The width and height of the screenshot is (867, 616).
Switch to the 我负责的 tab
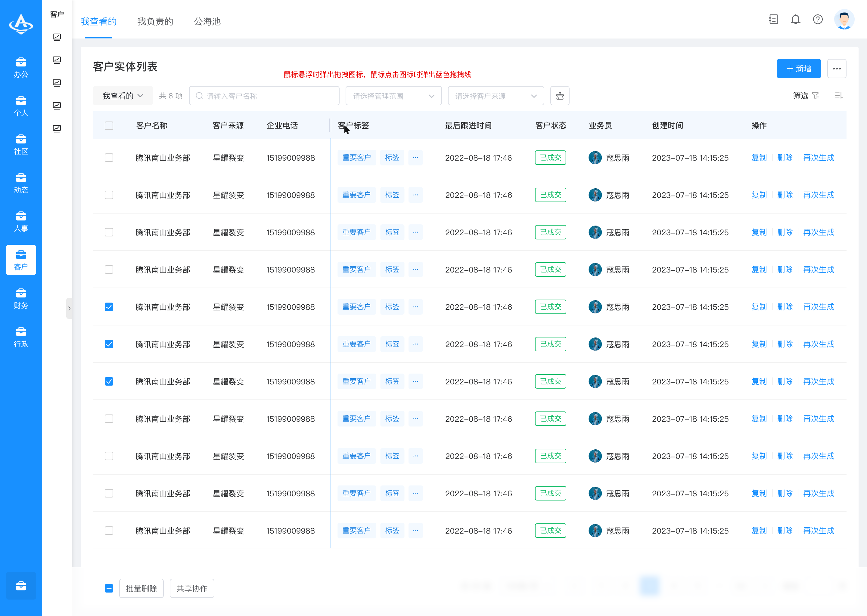click(155, 22)
